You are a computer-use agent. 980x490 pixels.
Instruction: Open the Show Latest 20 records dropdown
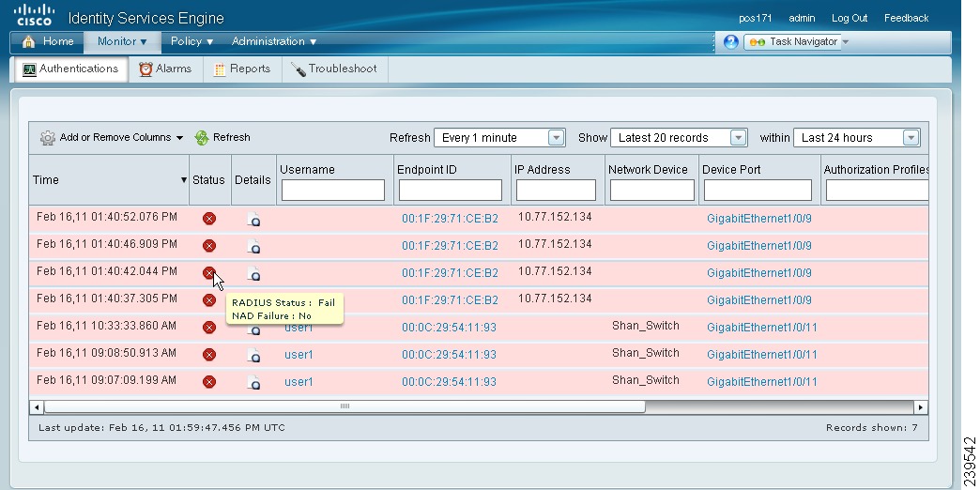[678, 137]
